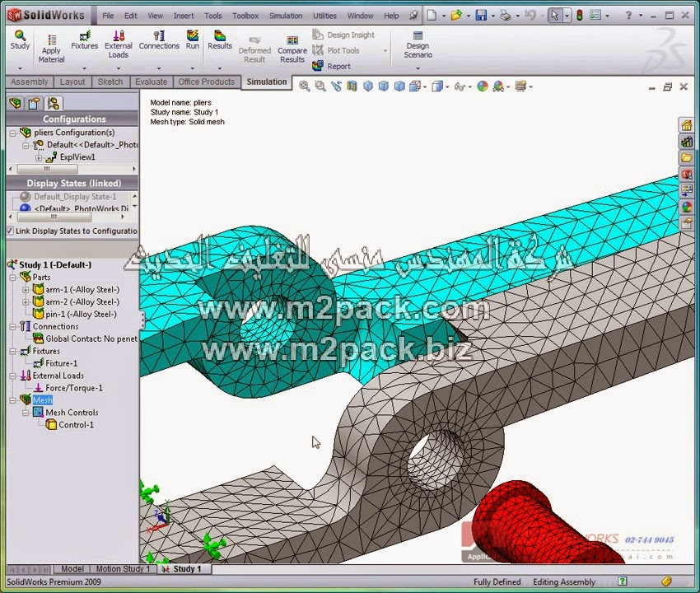The height and width of the screenshot is (593, 700).
Task: Switch to the Sketch tab
Action: (x=110, y=82)
